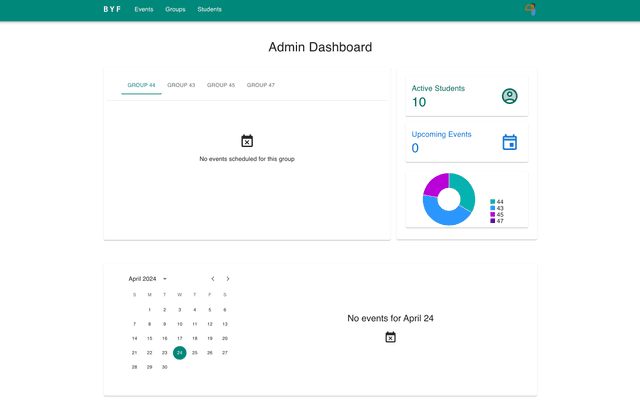This screenshot has height=402, width=640.
Task: Click the Active Students label
Action: (438, 88)
